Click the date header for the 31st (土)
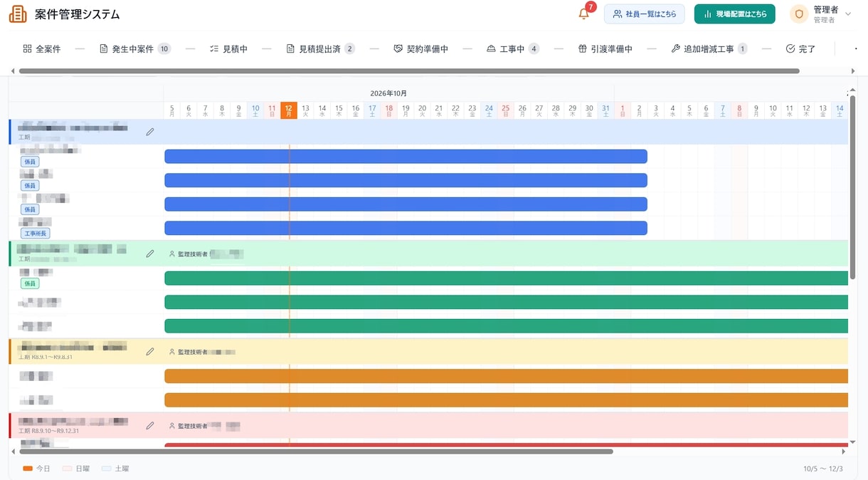This screenshot has width=868, height=480. point(605,110)
